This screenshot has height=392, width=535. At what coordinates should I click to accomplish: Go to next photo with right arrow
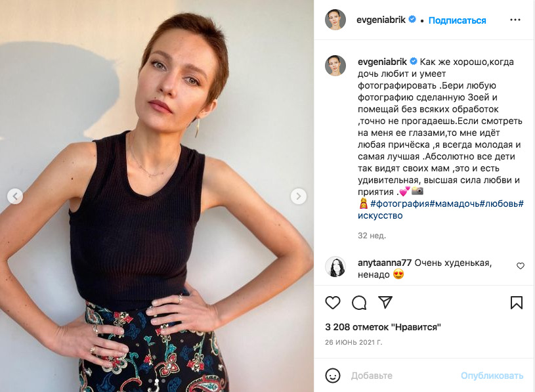299,196
